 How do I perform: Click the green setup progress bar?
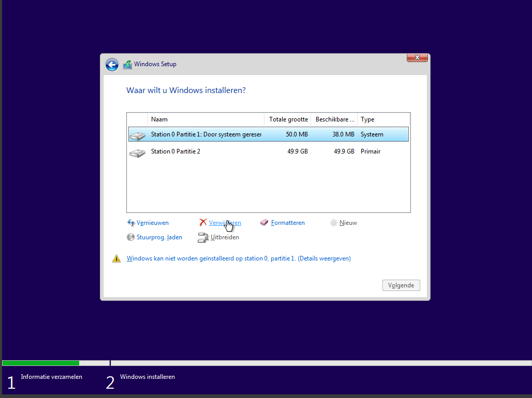point(41,363)
